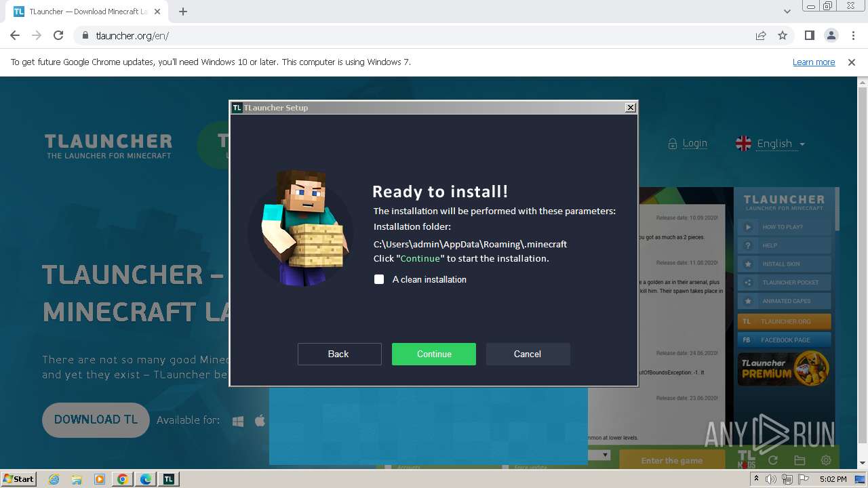
Task: Click the refresh icon in launcher preview
Action: pos(772,460)
